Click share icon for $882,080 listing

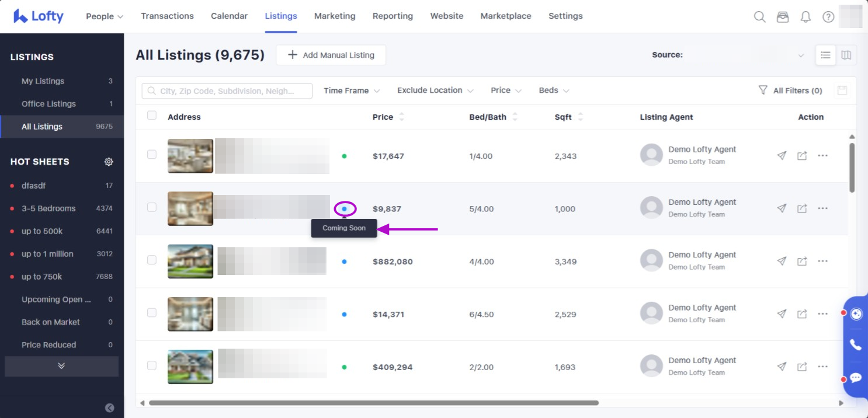pos(802,261)
